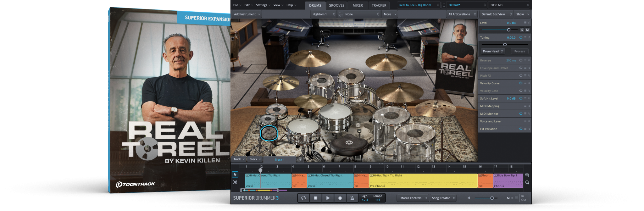This screenshot has width=644, height=211.
Task: Mute the instrument with the M button
Action: (527, 30)
